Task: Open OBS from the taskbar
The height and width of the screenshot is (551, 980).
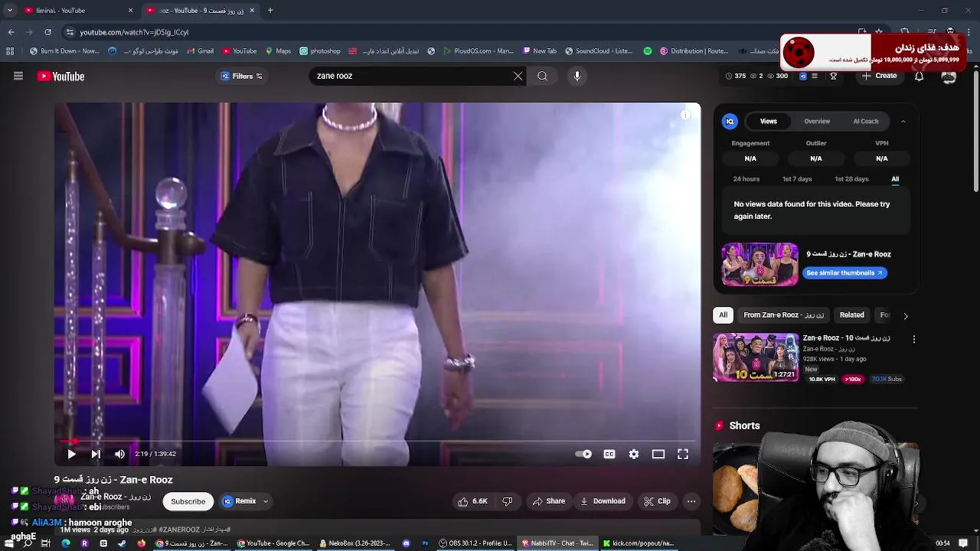Action: pyautogui.click(x=475, y=543)
